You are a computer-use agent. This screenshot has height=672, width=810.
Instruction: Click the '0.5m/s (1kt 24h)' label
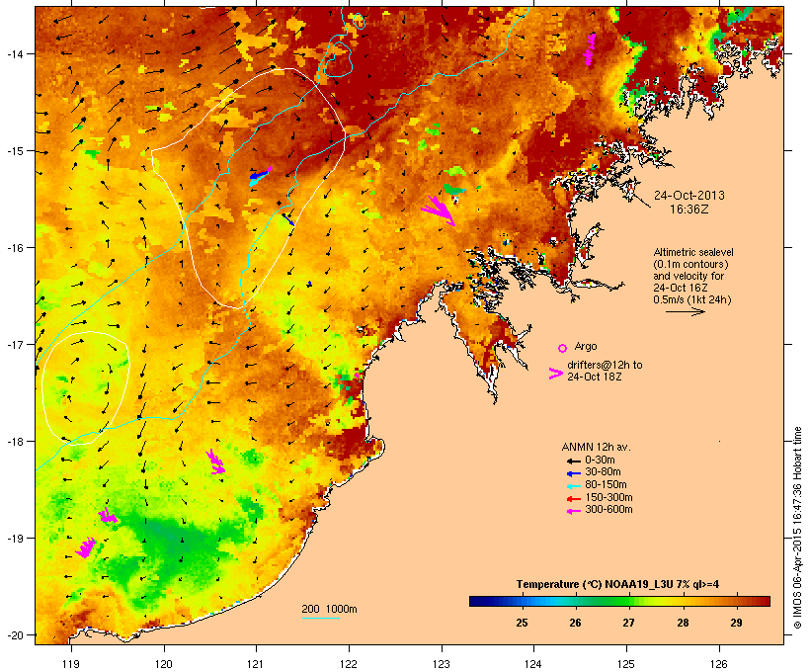(x=692, y=299)
